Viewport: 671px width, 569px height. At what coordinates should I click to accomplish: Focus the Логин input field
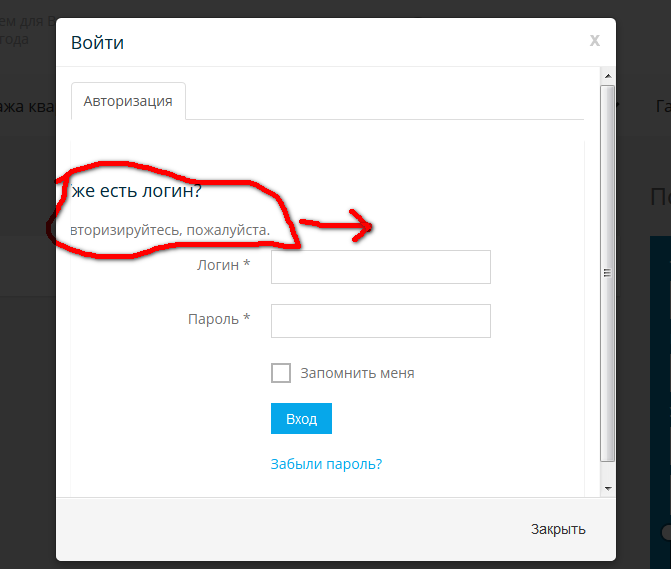point(381,267)
